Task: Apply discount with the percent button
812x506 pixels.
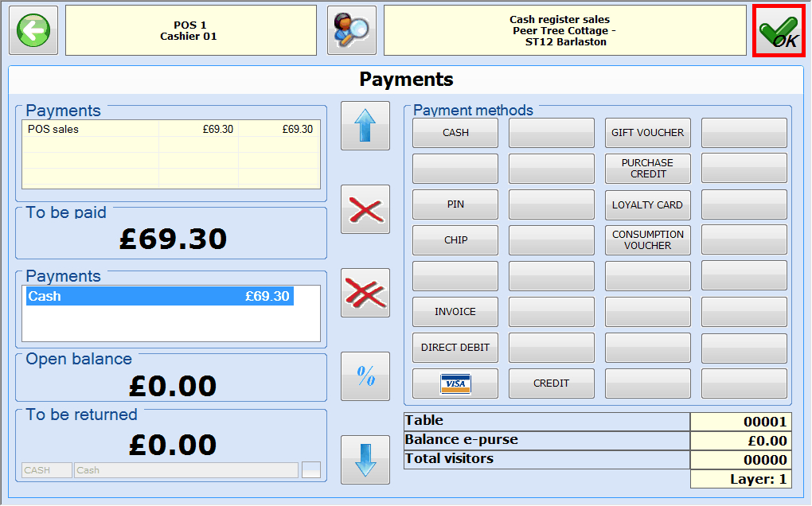Action: click(365, 376)
